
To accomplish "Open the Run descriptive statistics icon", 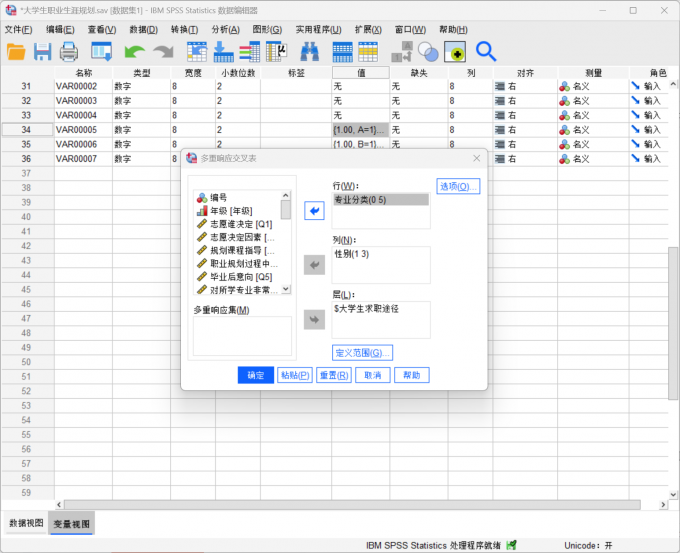I will [276, 52].
